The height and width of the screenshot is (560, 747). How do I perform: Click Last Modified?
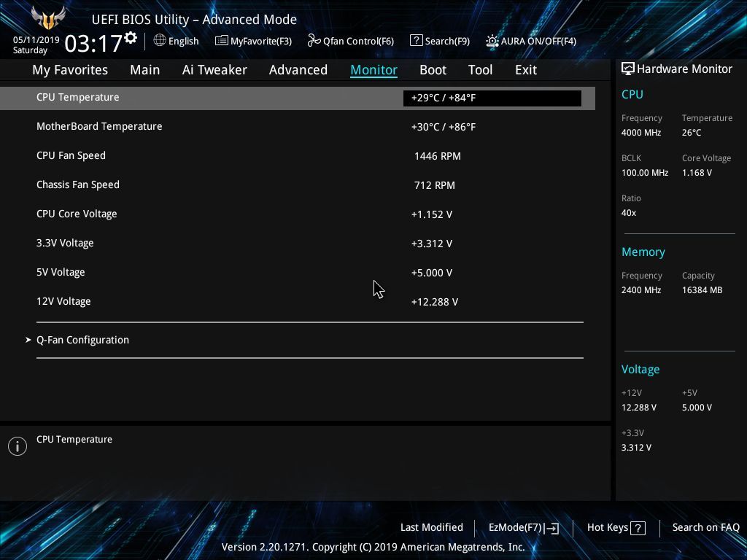(x=432, y=527)
